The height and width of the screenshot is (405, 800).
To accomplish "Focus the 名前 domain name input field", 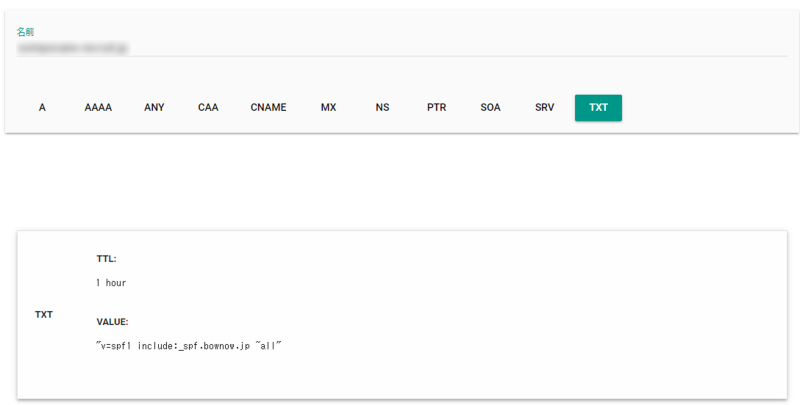I will [402, 48].
